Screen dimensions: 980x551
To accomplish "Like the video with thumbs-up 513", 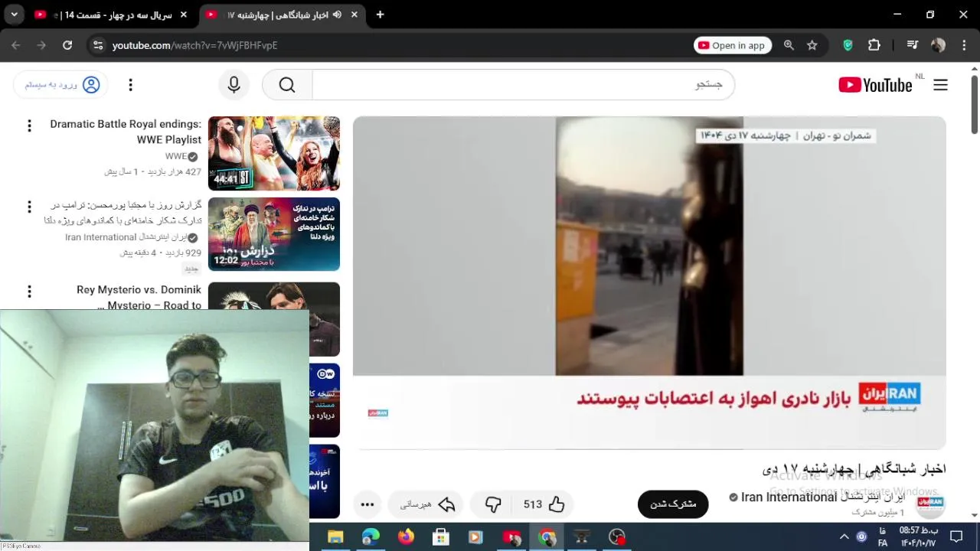I will (x=544, y=504).
